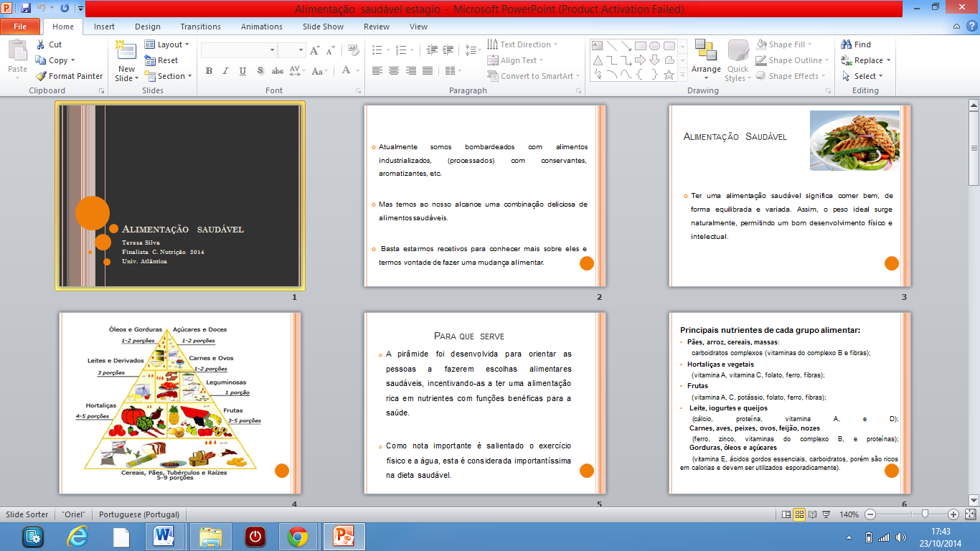Viewport: 980px width, 551px height.
Task: Switch to the Insert tab
Action: pos(104,27)
